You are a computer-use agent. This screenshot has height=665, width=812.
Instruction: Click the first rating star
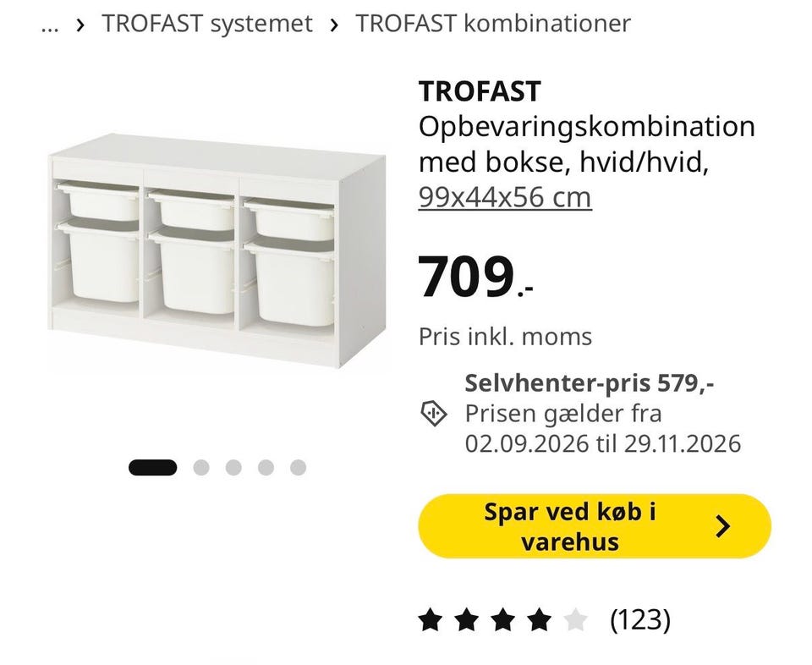(x=431, y=619)
